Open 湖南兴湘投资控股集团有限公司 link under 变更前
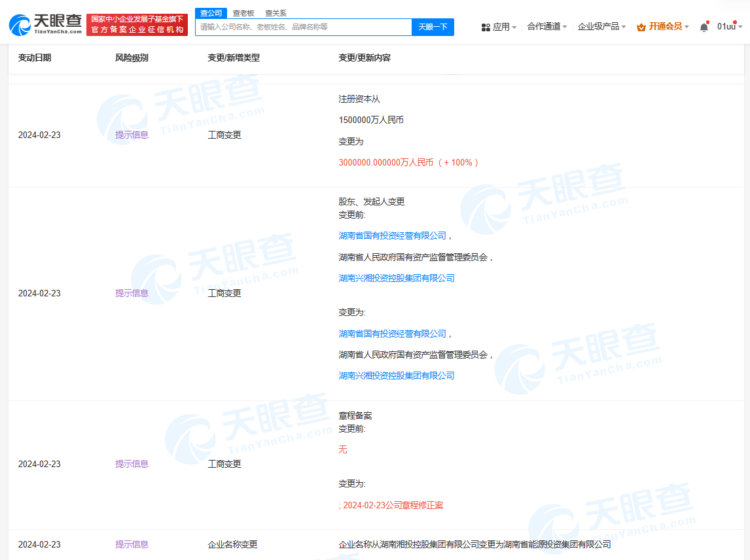 click(x=396, y=278)
